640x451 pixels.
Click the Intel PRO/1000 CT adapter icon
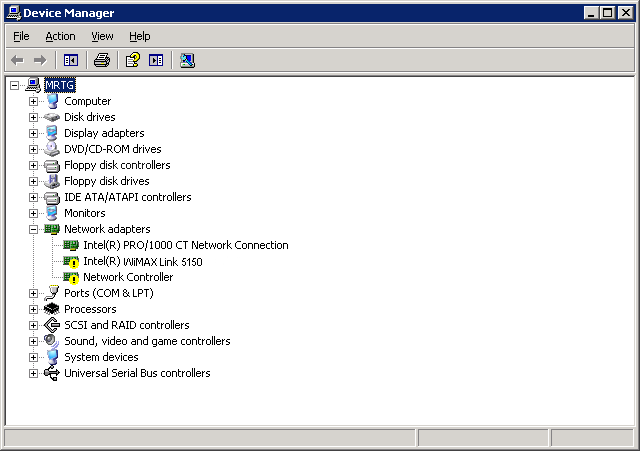pyautogui.click(x=71, y=245)
